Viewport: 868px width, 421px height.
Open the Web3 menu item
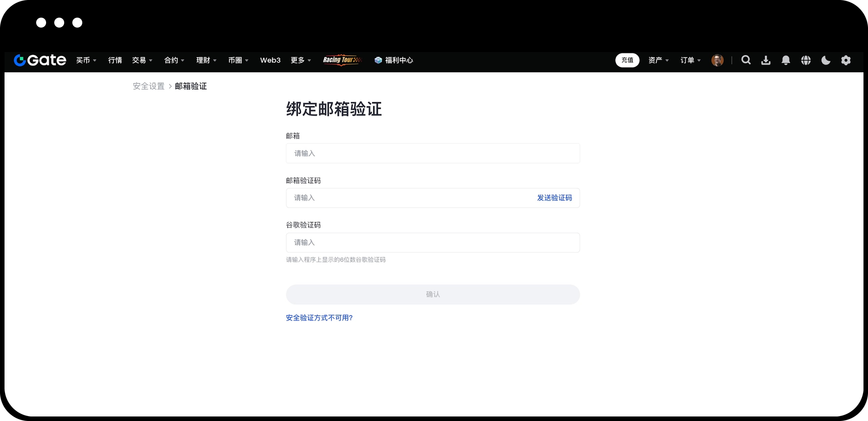(x=270, y=60)
